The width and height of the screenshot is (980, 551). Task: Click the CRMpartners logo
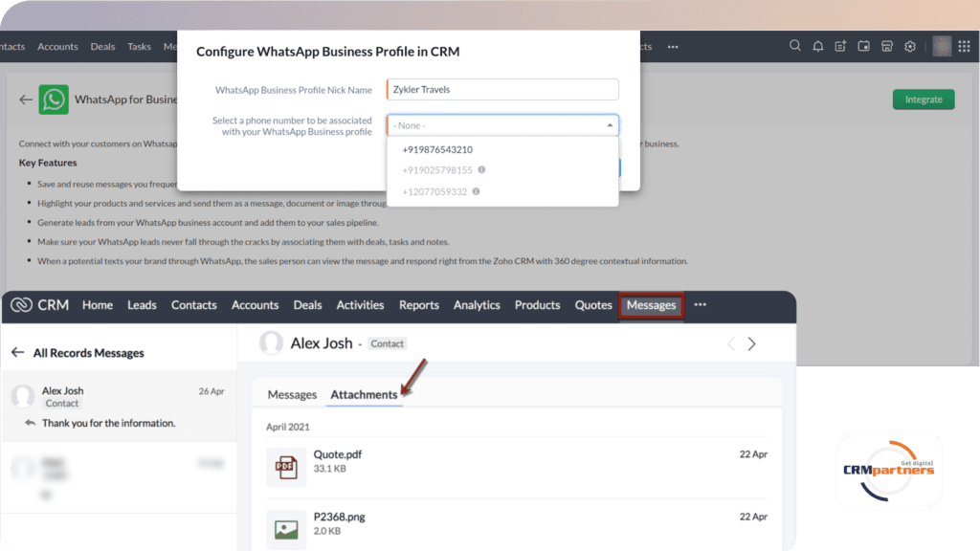pyautogui.click(x=888, y=471)
